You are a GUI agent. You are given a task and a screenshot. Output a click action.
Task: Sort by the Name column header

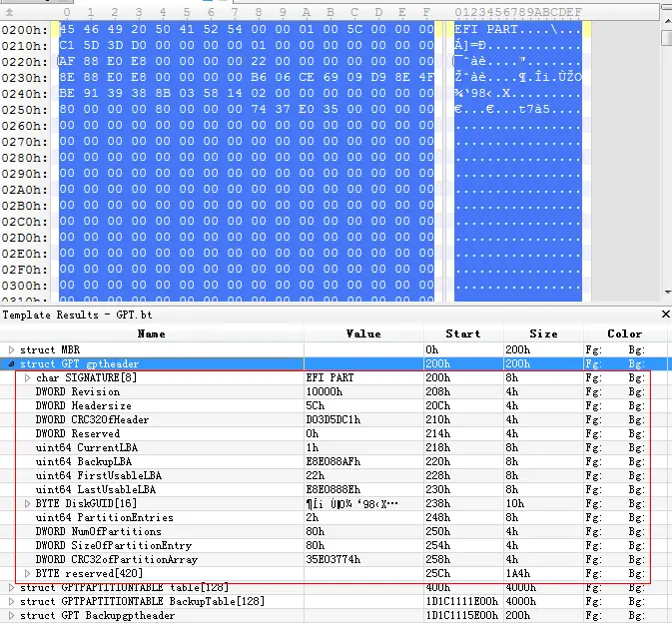(152, 333)
